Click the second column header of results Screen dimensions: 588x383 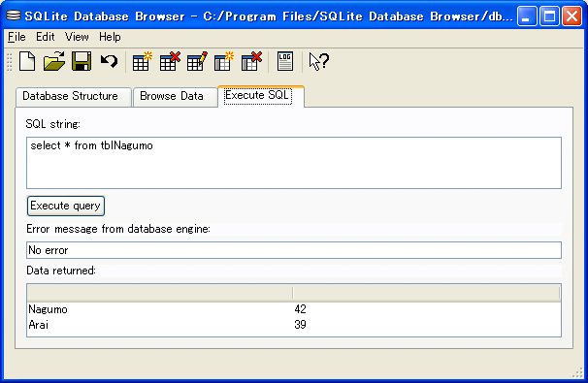click(x=426, y=293)
